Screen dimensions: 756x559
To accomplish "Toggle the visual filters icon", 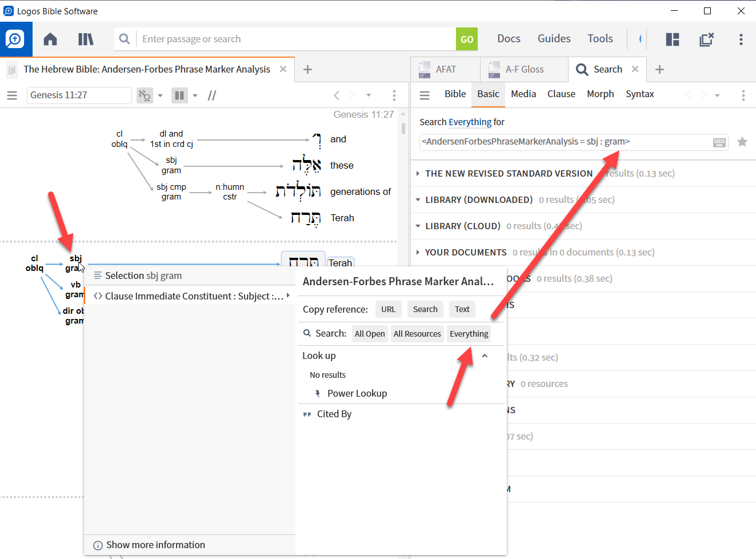I will [145, 95].
